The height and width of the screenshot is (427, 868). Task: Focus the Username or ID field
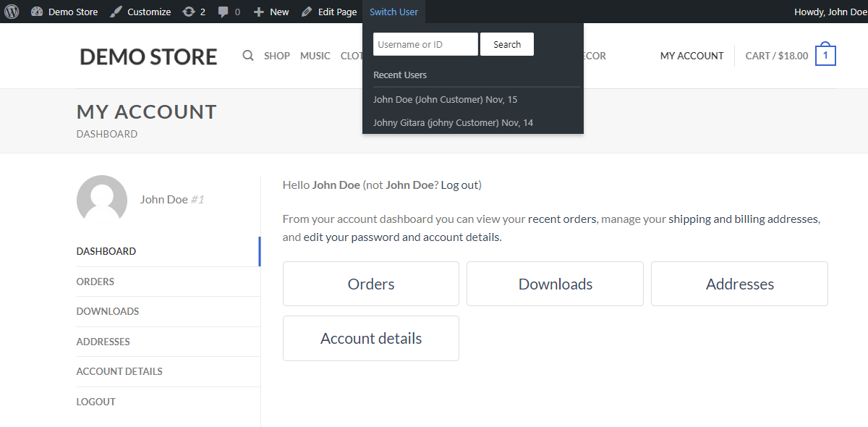click(x=425, y=44)
